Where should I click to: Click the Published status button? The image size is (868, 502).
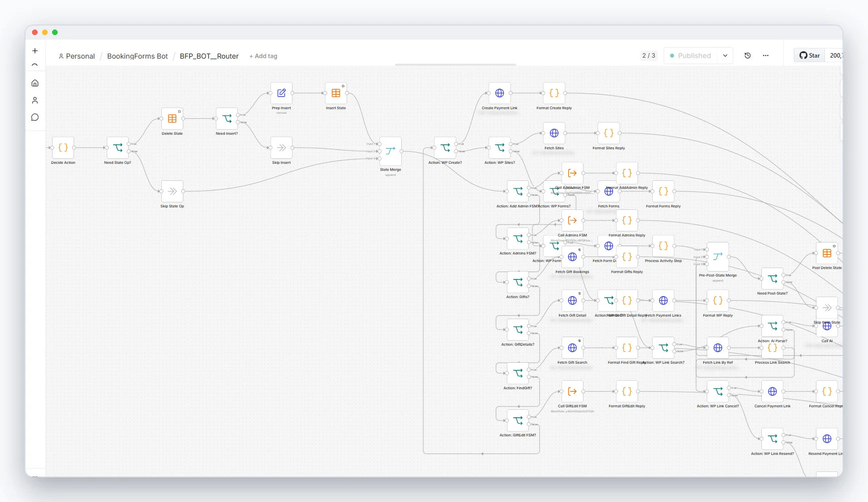point(691,56)
